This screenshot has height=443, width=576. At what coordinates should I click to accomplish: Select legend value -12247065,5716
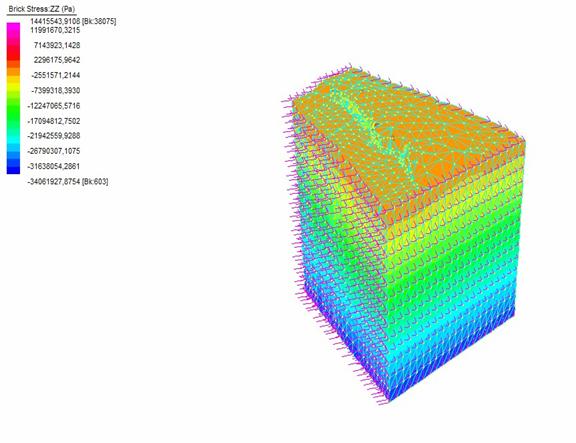click(x=54, y=106)
